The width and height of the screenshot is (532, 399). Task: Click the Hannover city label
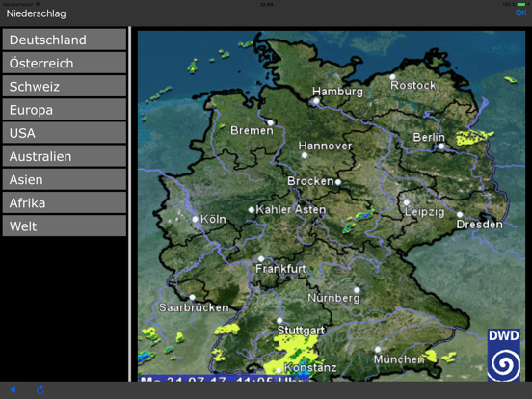pyautogui.click(x=325, y=146)
